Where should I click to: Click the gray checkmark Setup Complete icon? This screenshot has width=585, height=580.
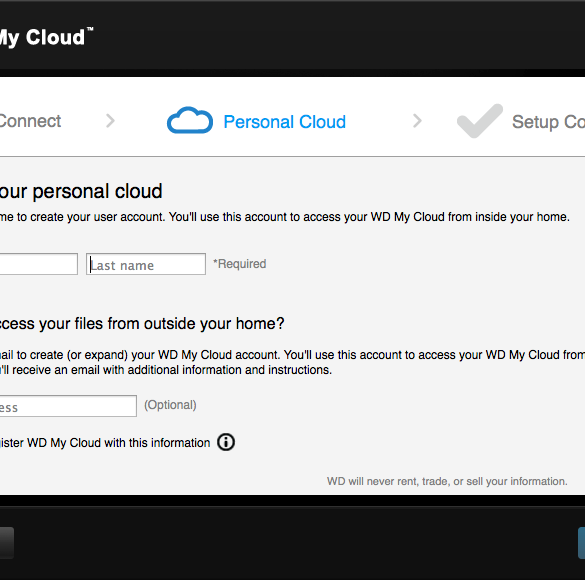pyautogui.click(x=480, y=120)
